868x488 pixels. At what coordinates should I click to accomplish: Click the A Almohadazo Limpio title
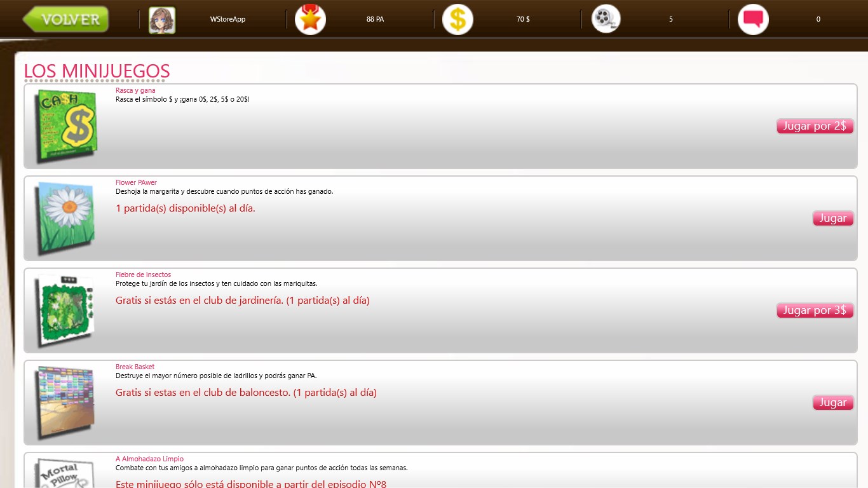pyautogui.click(x=149, y=459)
